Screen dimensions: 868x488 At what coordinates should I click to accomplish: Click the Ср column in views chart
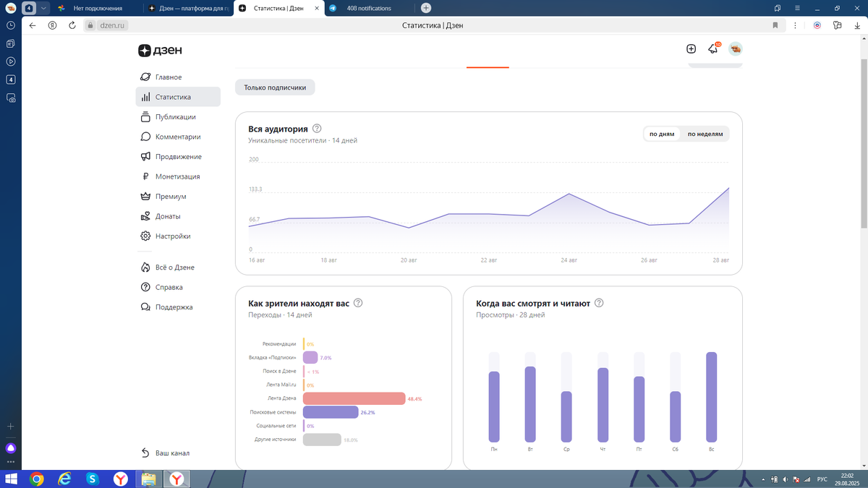tap(566, 416)
